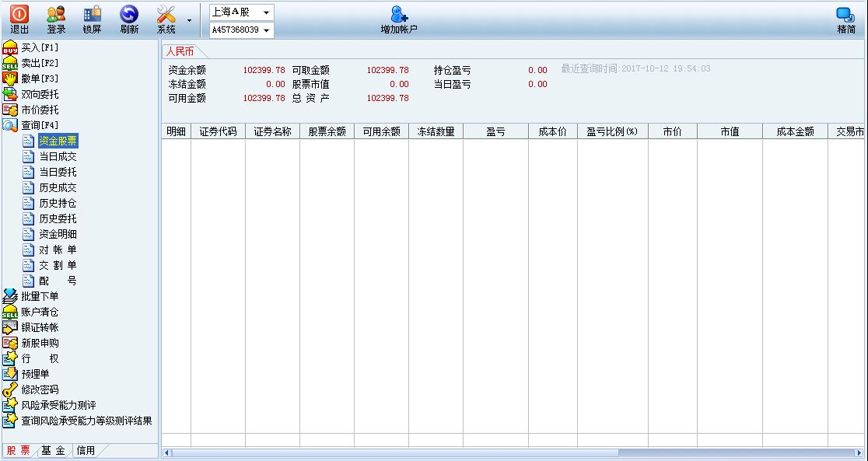Open 双向委托 two-way order icon
Image resolution: width=868 pixels, height=461 pixels.
[10, 95]
